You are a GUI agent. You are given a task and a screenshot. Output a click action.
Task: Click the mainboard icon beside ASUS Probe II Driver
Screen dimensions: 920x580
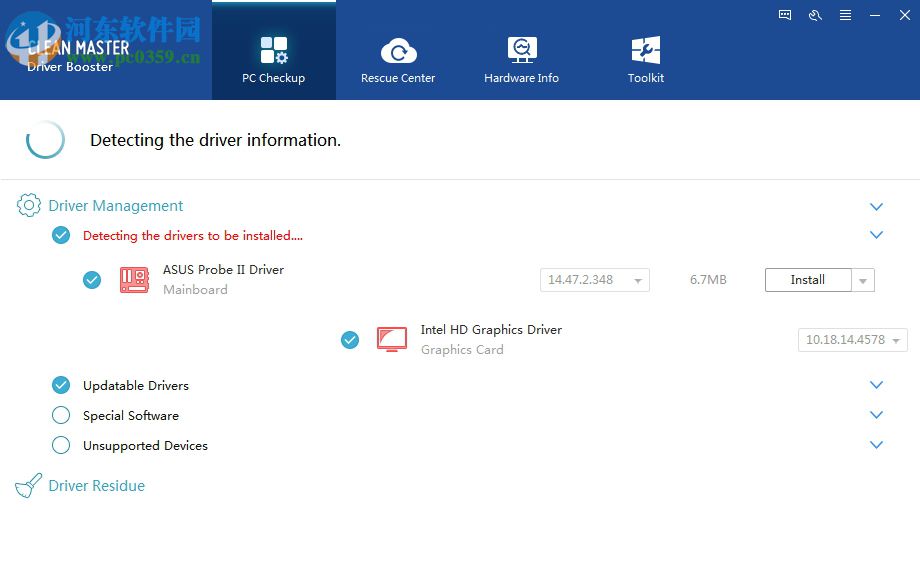coord(135,280)
